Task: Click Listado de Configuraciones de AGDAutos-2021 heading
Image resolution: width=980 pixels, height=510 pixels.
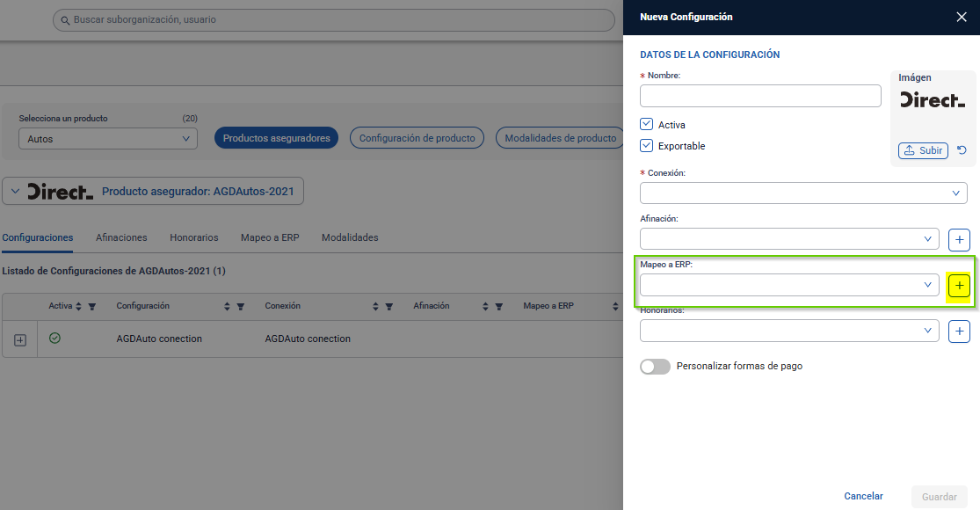Action: (x=113, y=271)
